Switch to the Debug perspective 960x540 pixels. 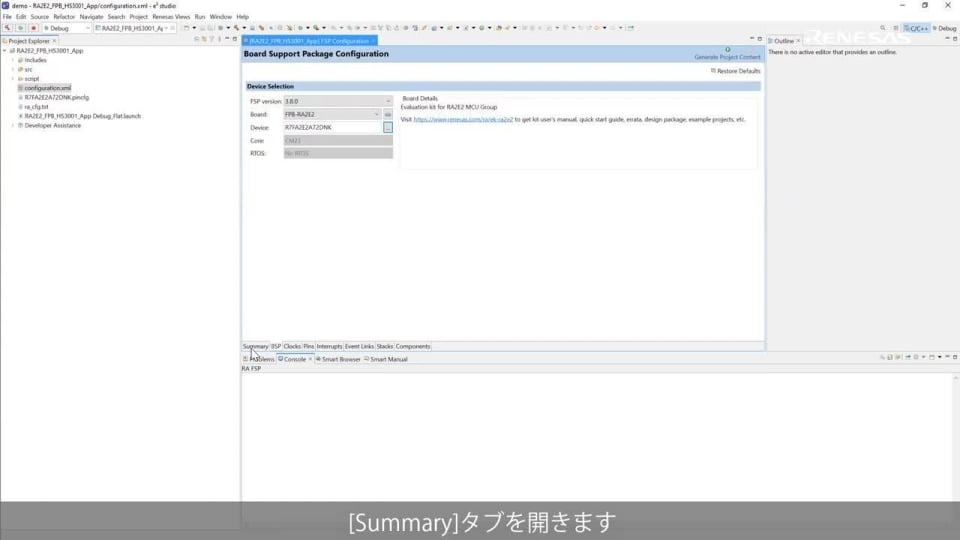942,28
